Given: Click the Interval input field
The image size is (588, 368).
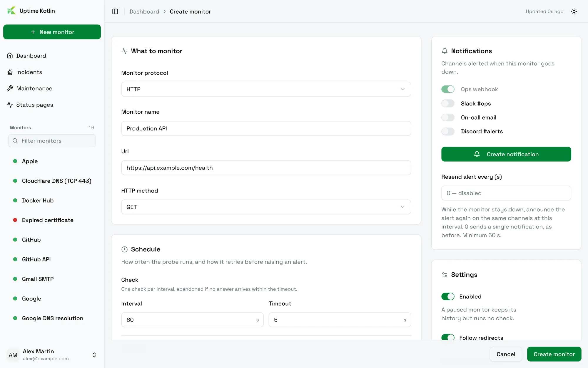Looking at the screenshot, I should tap(192, 320).
